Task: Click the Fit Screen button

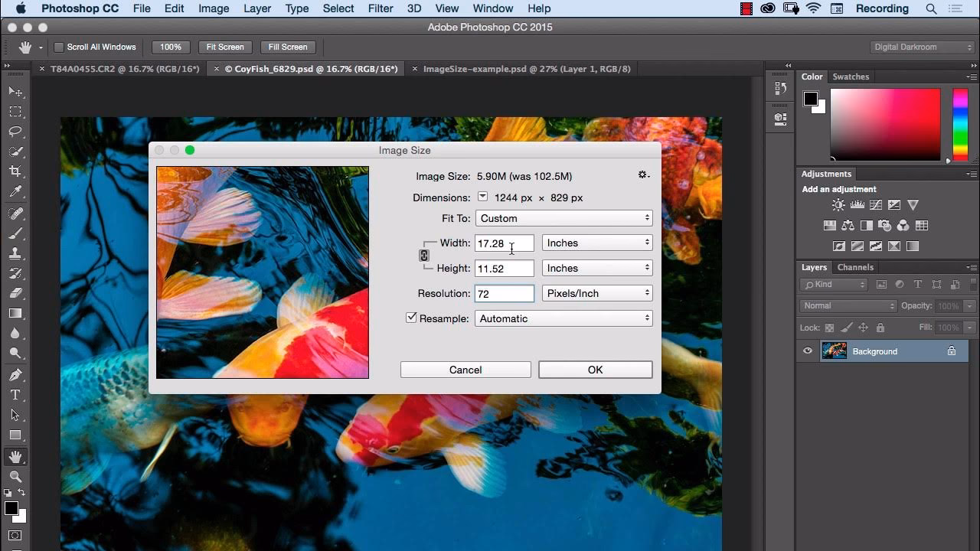Action: [x=224, y=47]
